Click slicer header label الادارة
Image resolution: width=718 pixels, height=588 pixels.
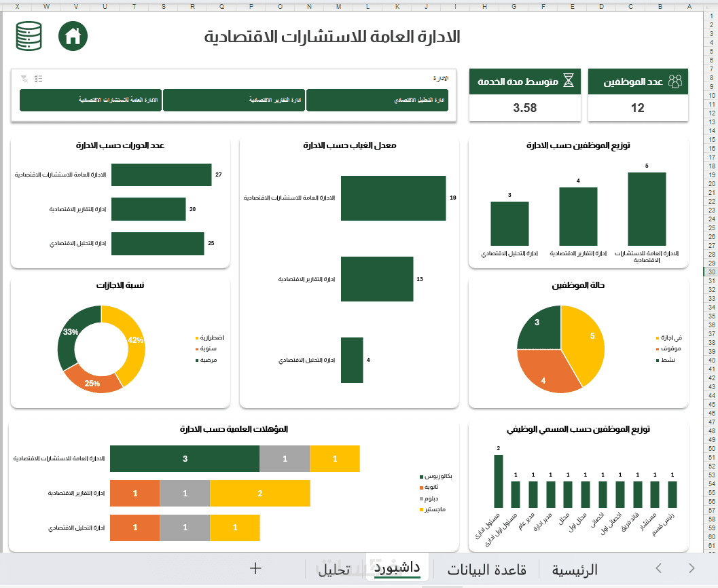[440, 79]
